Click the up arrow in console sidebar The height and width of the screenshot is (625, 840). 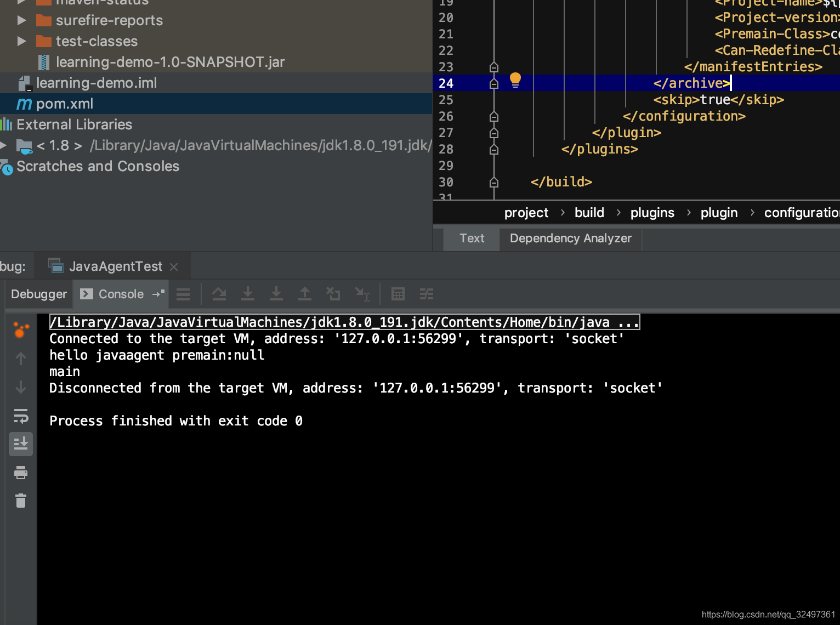21,359
